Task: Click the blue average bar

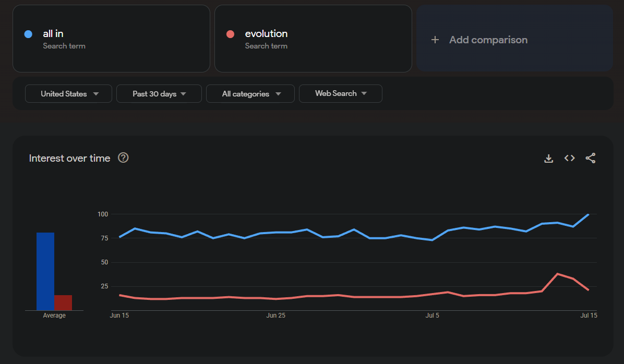Action: click(x=45, y=272)
